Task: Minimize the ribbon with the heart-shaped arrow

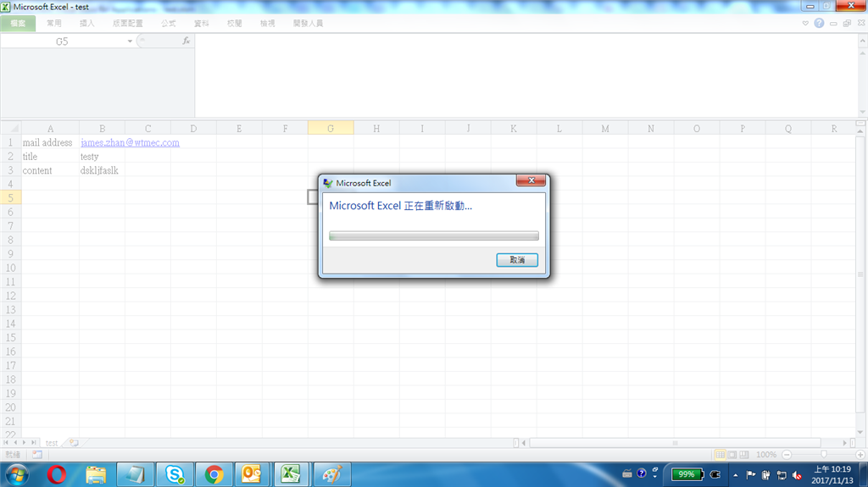Action: coord(805,23)
